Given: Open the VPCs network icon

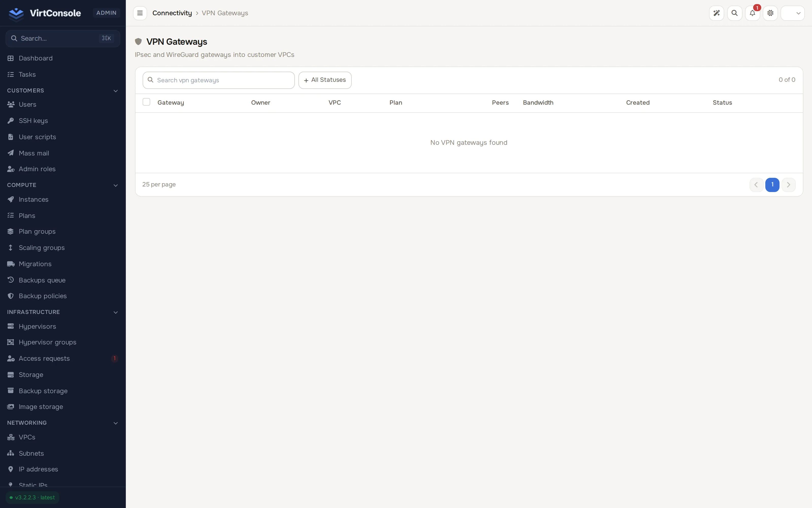Looking at the screenshot, I should click(x=11, y=437).
